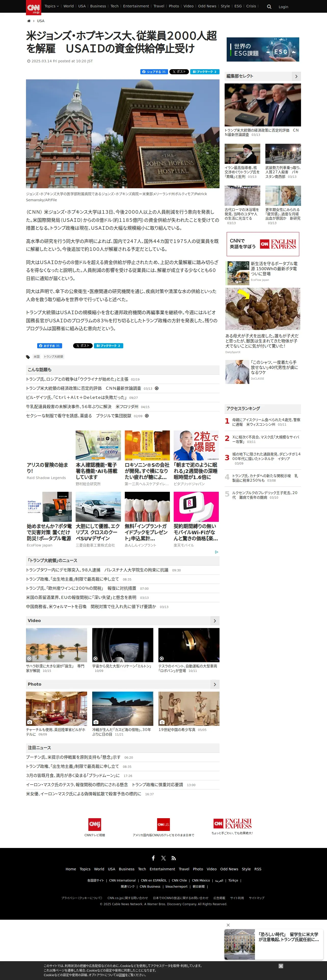Expand the Topics dropdown in navigation
Image resolution: width=327 pixels, height=980 pixels.
tap(51, 6)
